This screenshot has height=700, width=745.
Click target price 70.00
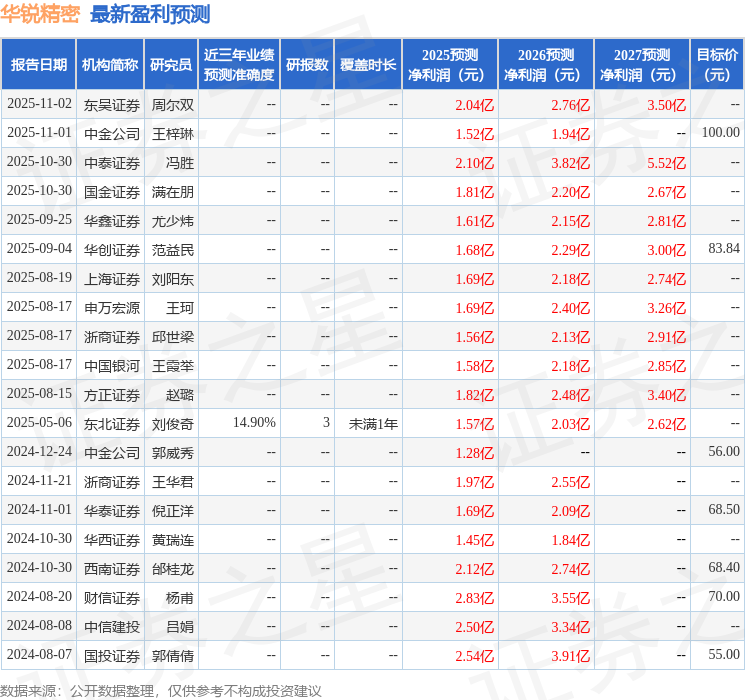(724, 596)
